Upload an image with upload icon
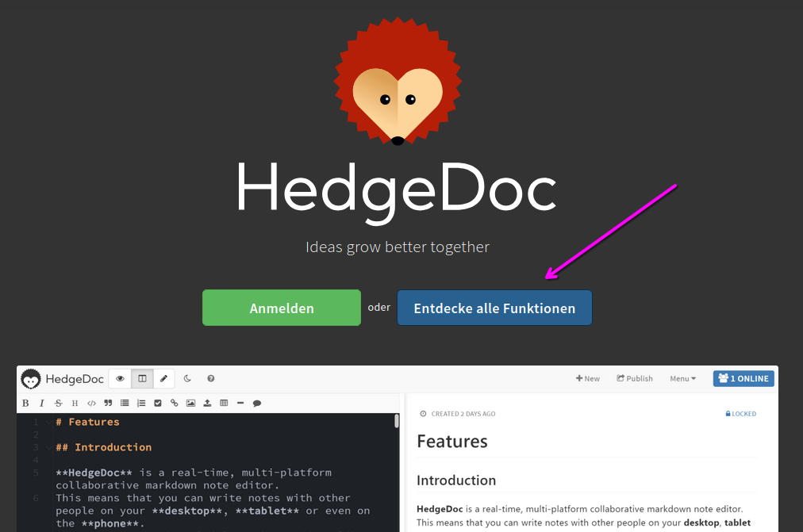Image resolution: width=803 pixels, height=532 pixels. click(207, 403)
